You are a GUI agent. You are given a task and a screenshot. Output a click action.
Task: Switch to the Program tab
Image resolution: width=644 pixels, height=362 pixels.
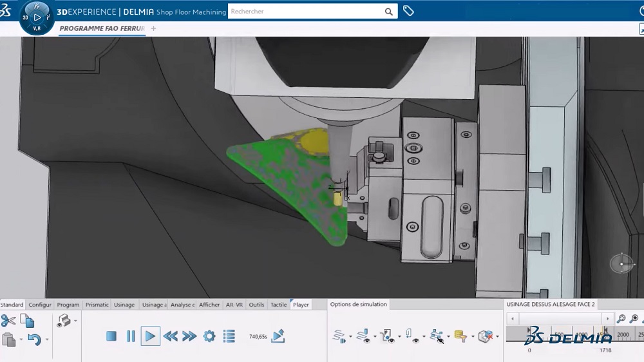[x=68, y=305]
